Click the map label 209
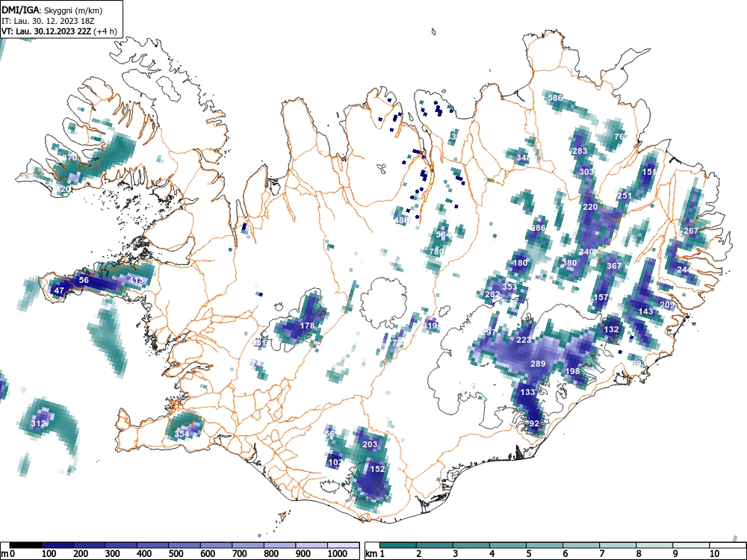The width and height of the screenshot is (747, 560). click(x=667, y=305)
